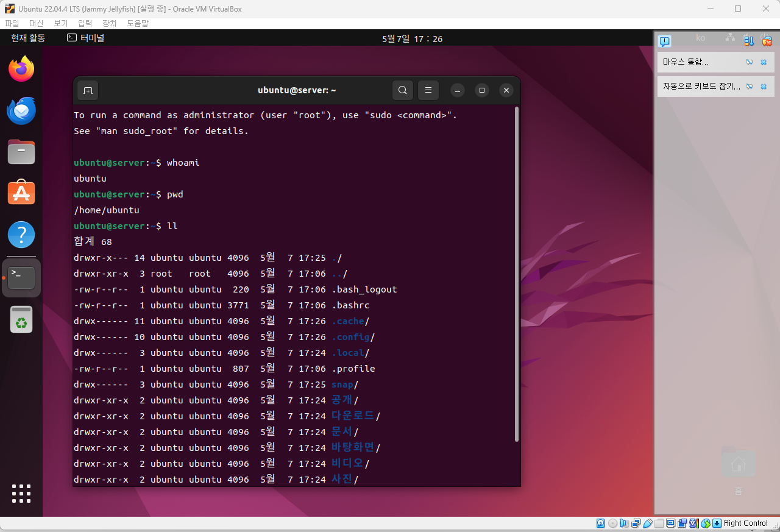Select the Terminal icon in the dock
The width and height of the screenshot is (780, 532).
pyautogui.click(x=21, y=278)
